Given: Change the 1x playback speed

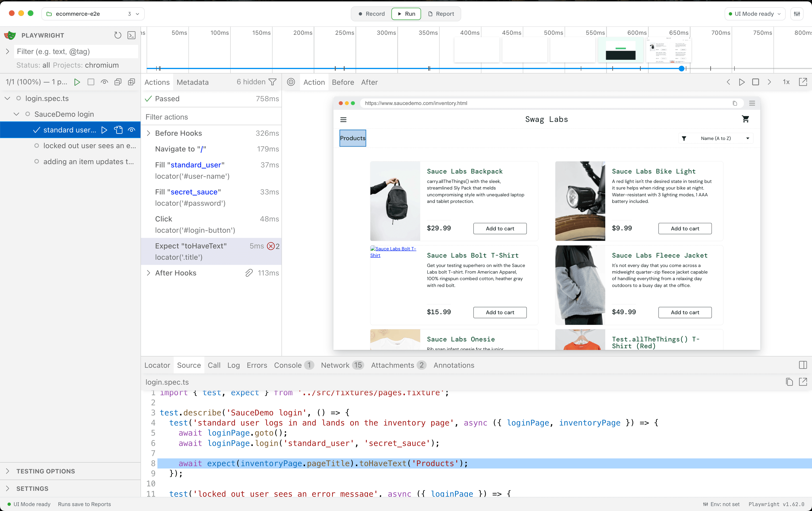Looking at the screenshot, I should tap(786, 82).
